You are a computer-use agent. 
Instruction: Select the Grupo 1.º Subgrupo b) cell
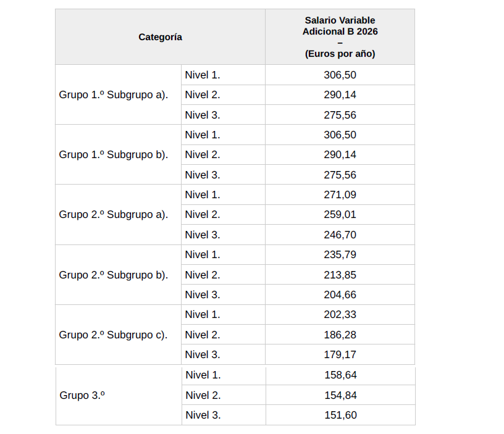click(x=119, y=154)
